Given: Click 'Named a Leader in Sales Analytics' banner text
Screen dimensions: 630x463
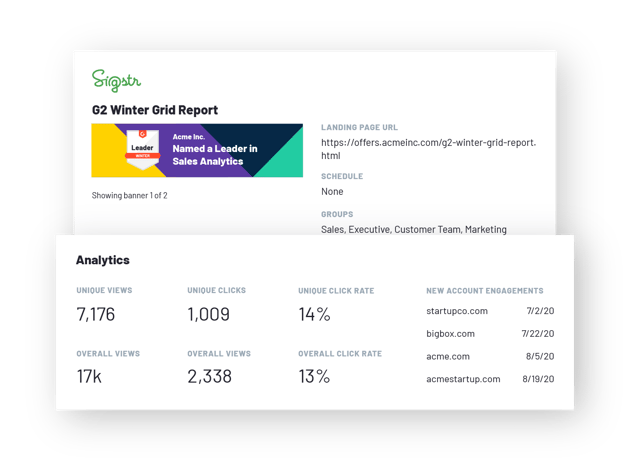Looking at the screenshot, I should tap(215, 155).
